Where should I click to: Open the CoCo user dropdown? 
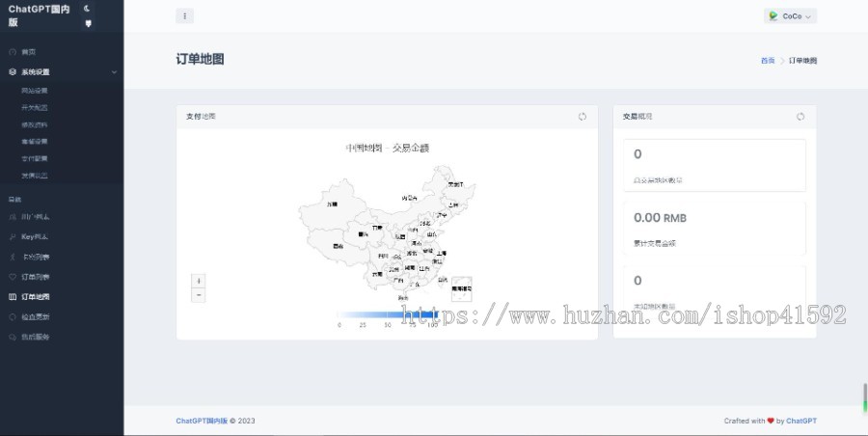point(790,16)
